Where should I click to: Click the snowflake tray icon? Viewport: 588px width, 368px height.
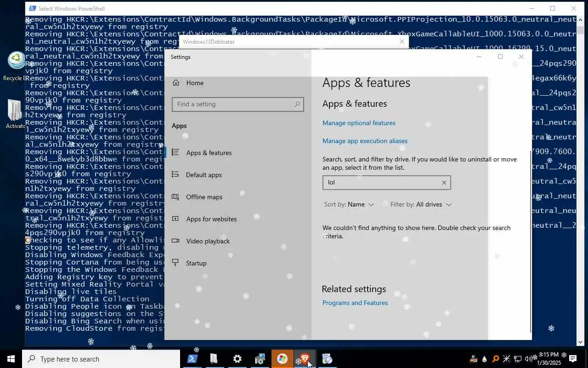(507, 359)
